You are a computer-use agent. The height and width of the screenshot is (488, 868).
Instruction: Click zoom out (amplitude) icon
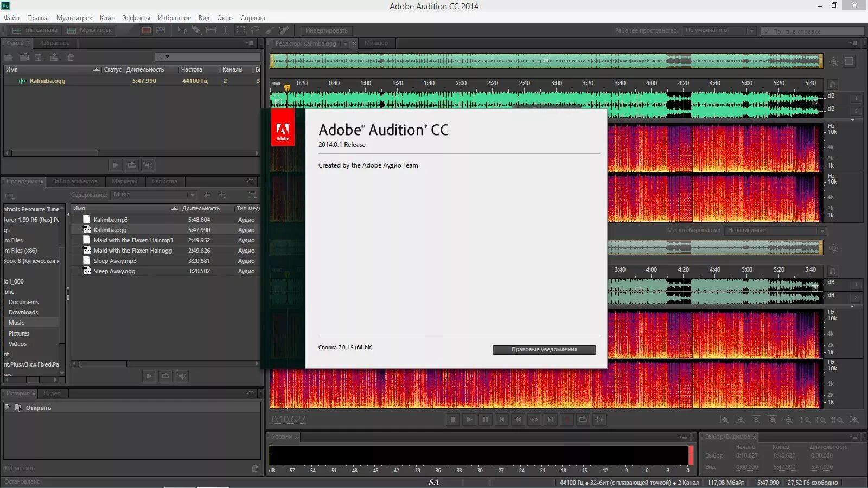(x=740, y=420)
